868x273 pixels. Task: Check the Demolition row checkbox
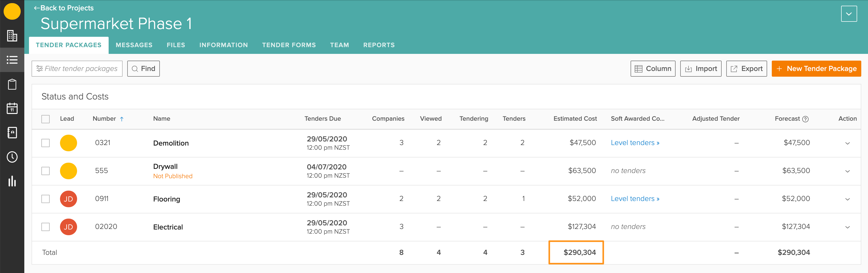46,143
